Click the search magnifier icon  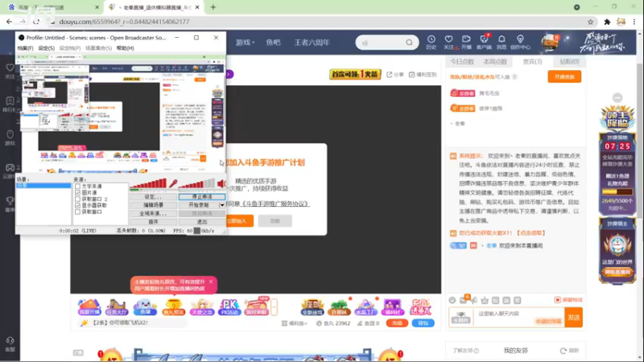click(409, 43)
